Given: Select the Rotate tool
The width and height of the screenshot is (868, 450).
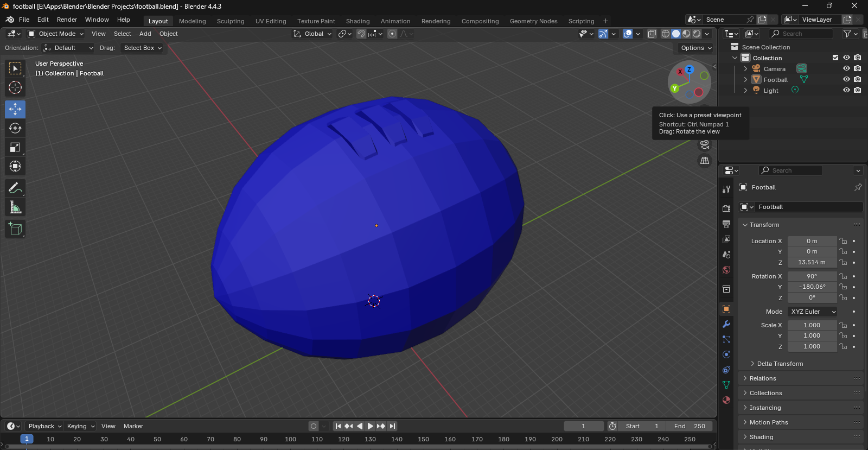Looking at the screenshot, I should point(15,128).
